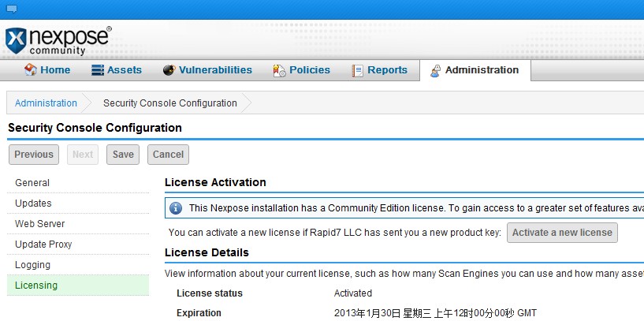644x321 pixels.
Task: Click the disabled Next button
Action: click(x=83, y=155)
